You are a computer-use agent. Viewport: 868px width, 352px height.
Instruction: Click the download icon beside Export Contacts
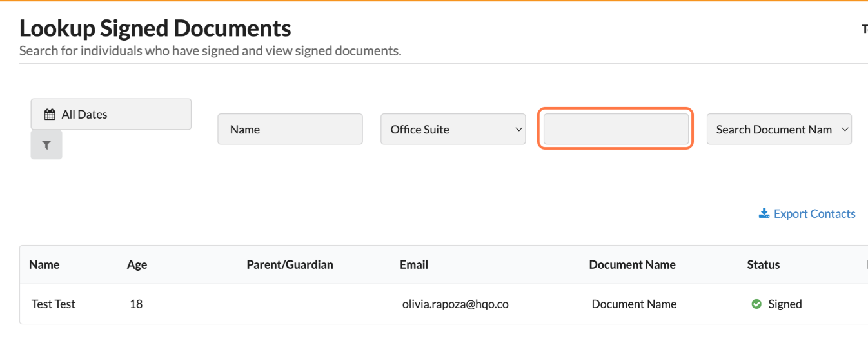tap(764, 213)
